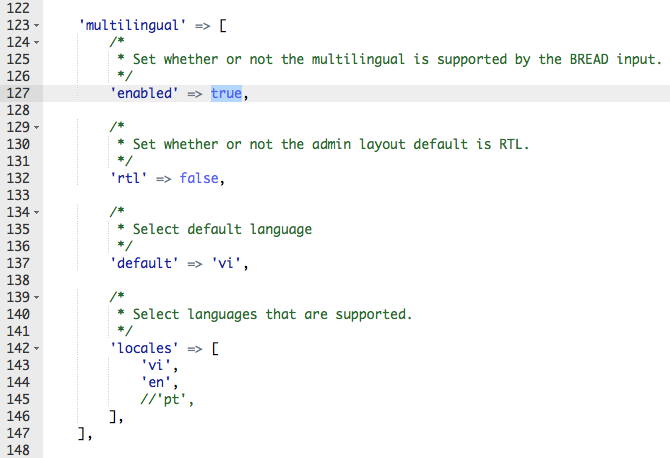Click the 'false' value on the rtl line
This screenshot has width=670, height=458.
pyautogui.click(x=199, y=178)
